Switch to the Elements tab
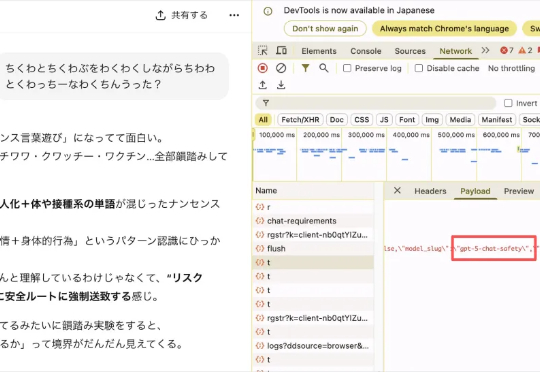The width and height of the screenshot is (540, 372). pyautogui.click(x=319, y=51)
